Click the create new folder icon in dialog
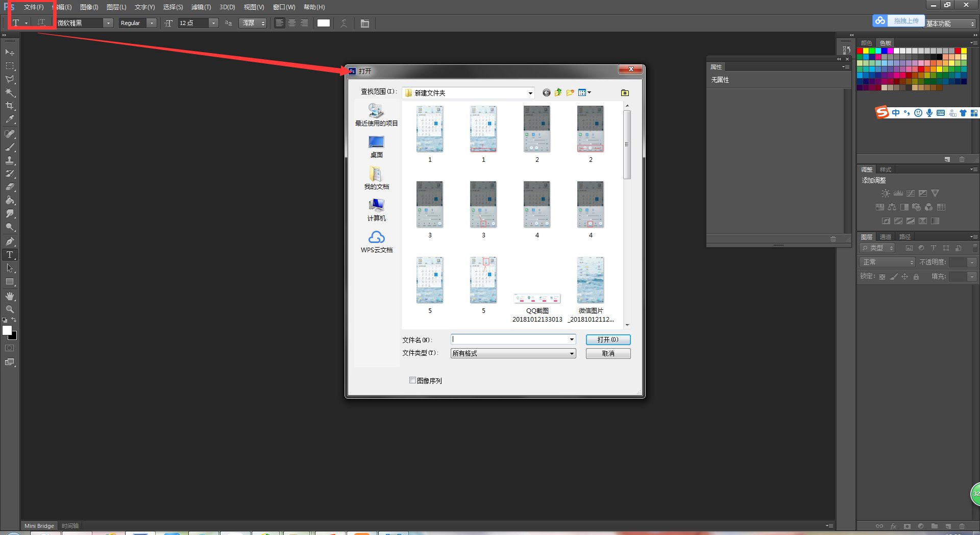Image resolution: width=980 pixels, height=535 pixels. [570, 92]
